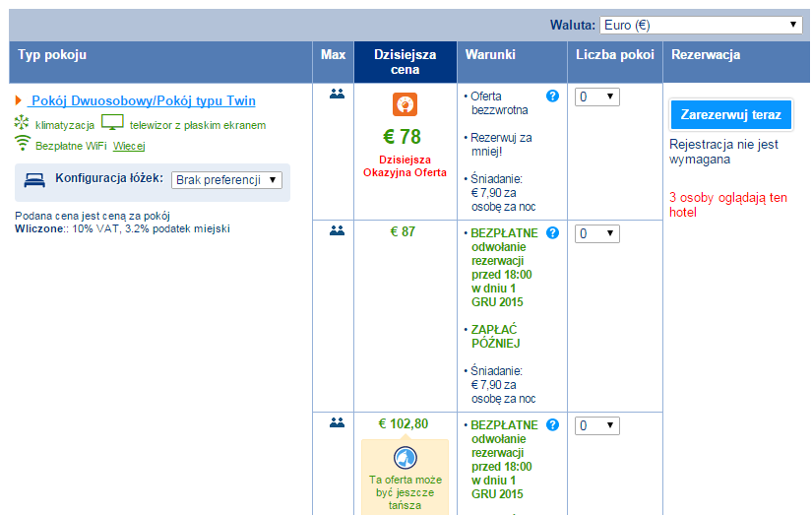
Task: Click the breakfast price text in the € 78 row
Action: (x=503, y=193)
